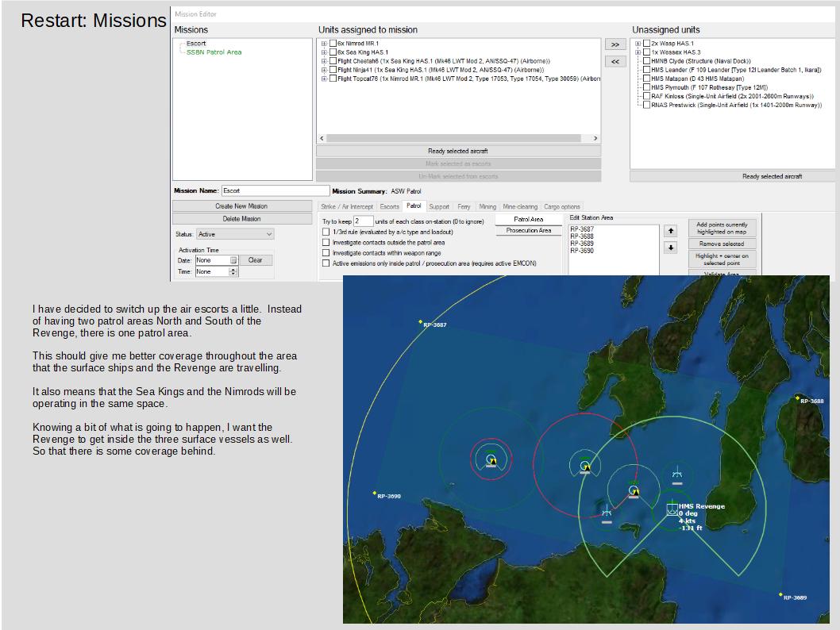Clear the activation date and time
This screenshot has height=630, width=840.
click(x=256, y=260)
